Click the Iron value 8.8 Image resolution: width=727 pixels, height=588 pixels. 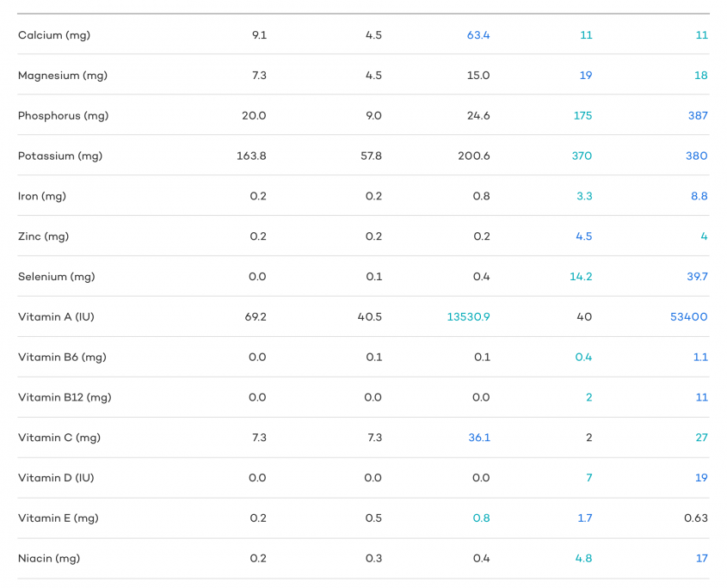699,197
